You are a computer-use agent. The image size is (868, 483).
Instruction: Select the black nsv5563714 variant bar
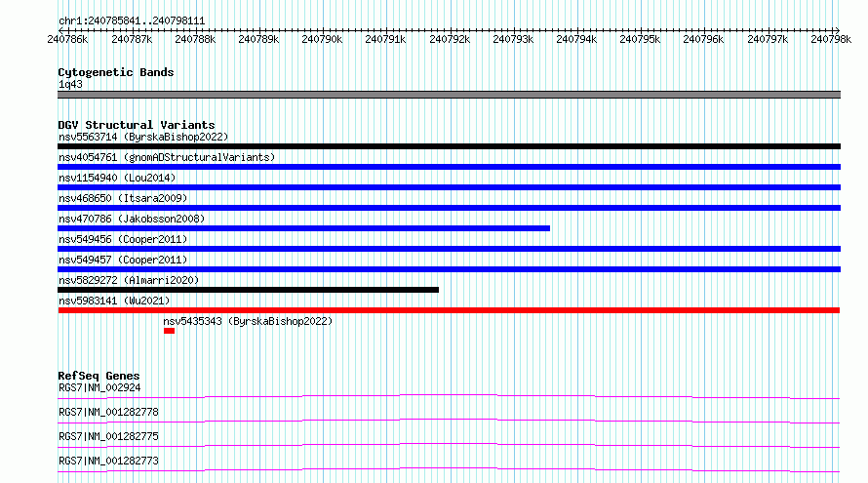[449, 146]
